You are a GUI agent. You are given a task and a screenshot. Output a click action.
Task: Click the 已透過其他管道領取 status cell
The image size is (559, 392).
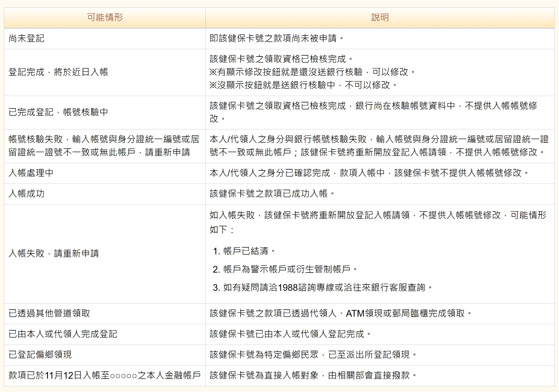click(49, 313)
